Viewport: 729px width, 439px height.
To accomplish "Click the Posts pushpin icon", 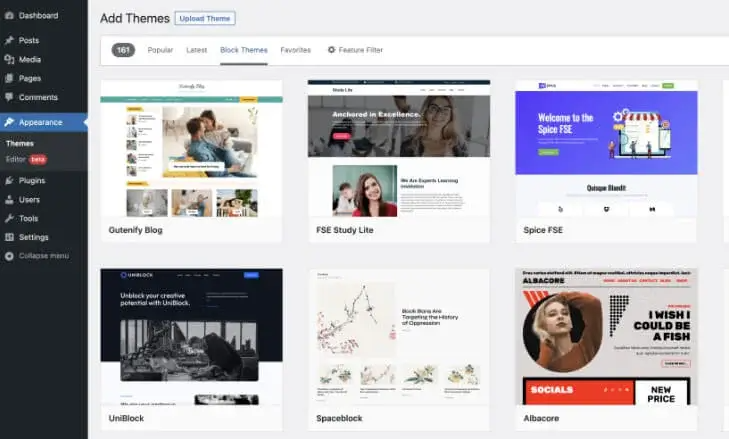I will (9, 40).
